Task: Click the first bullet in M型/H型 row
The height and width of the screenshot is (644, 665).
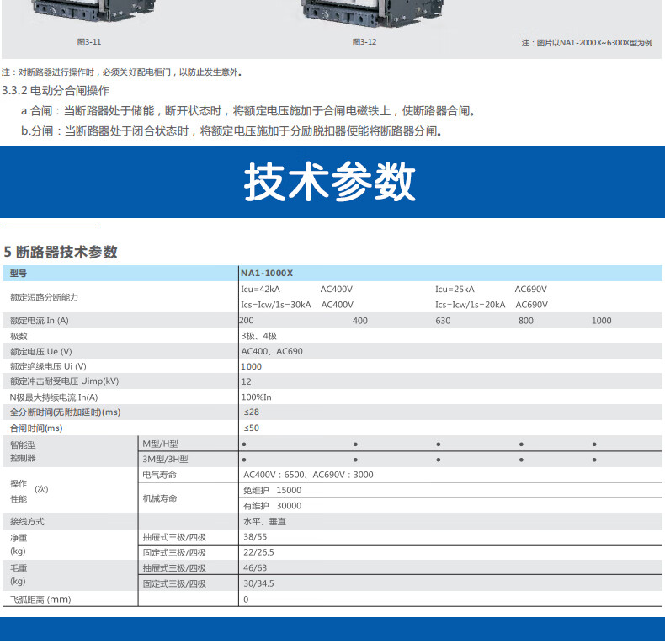Action: [x=244, y=444]
